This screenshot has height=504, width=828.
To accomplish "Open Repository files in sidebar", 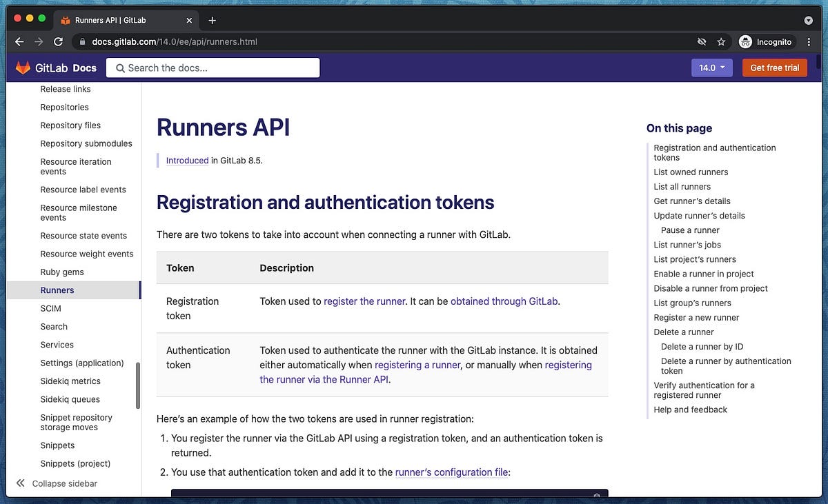I will coord(70,125).
